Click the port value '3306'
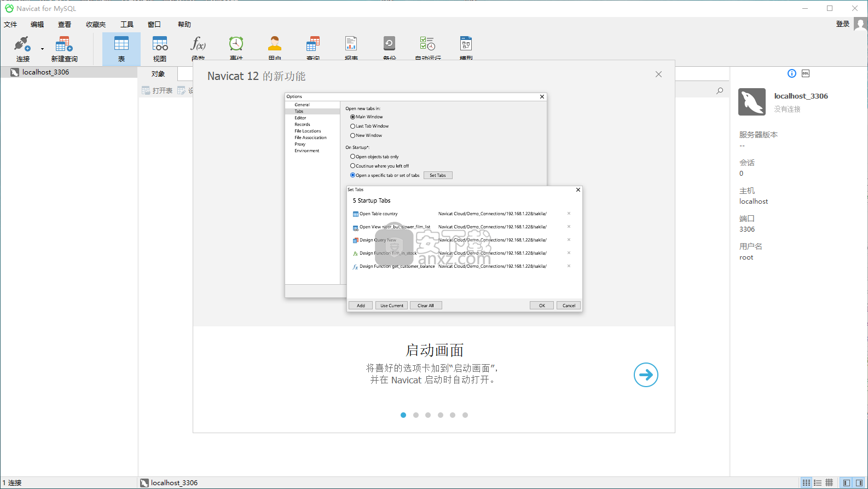Screen dimensions: 868x489 point(747,229)
